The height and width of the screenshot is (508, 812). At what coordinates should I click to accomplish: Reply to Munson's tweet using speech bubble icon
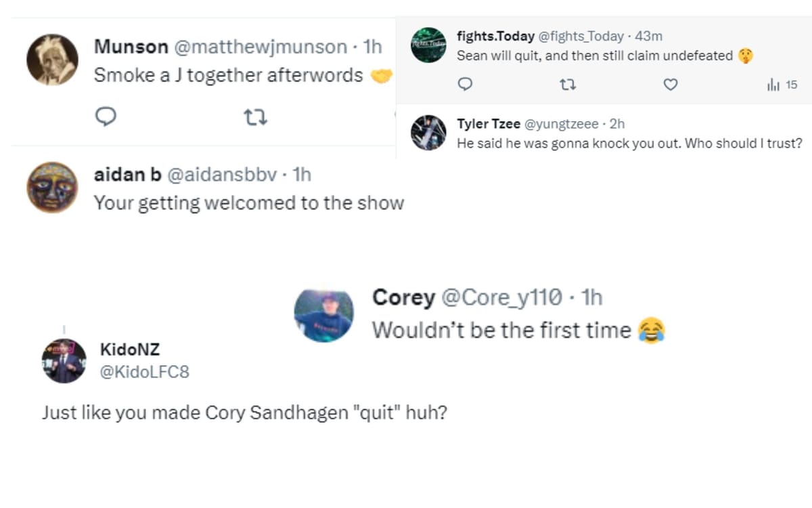tap(106, 117)
